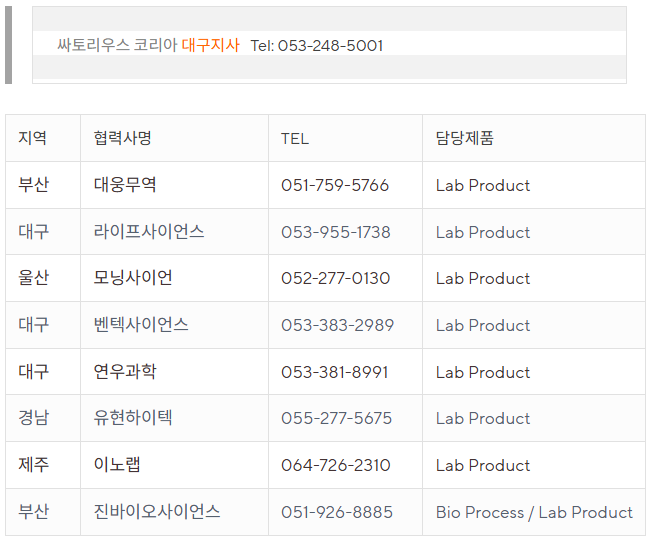The width and height of the screenshot is (652, 543).
Task: Select partner name 연우과학
Action: tap(125, 371)
